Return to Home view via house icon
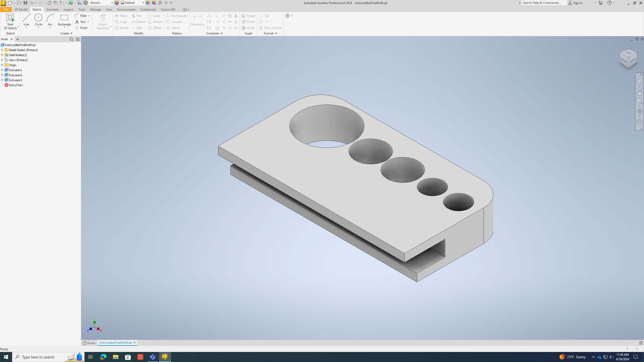The height and width of the screenshot is (362, 644). coord(50,3)
